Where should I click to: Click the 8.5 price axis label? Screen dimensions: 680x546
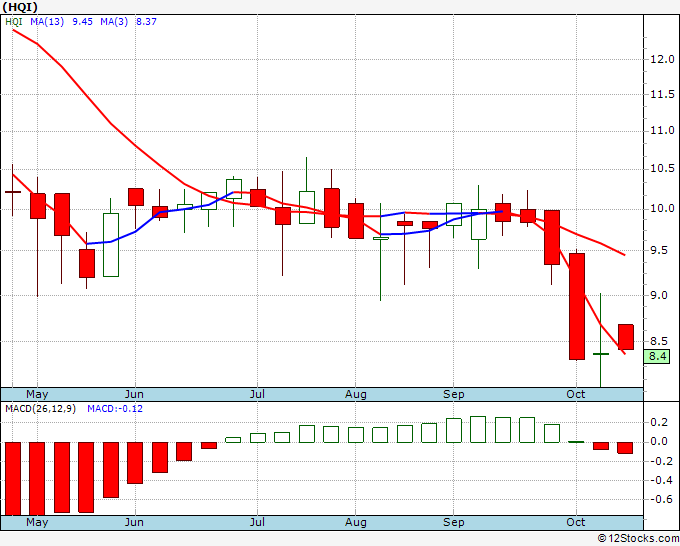pos(658,341)
